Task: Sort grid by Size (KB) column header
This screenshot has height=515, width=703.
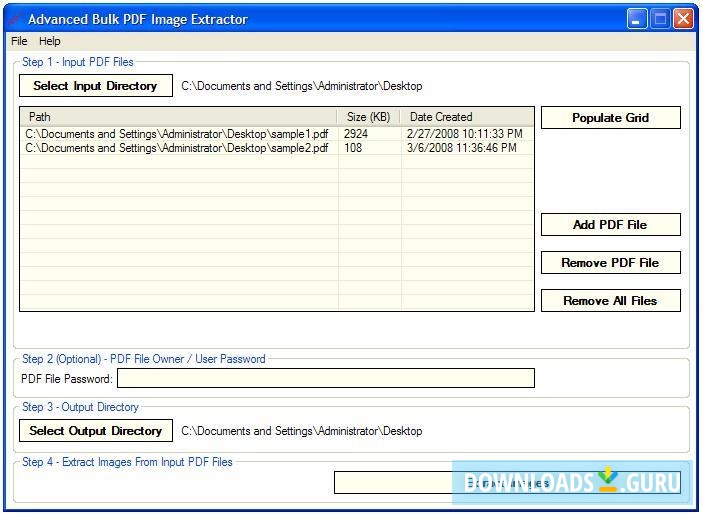Action: [369, 117]
